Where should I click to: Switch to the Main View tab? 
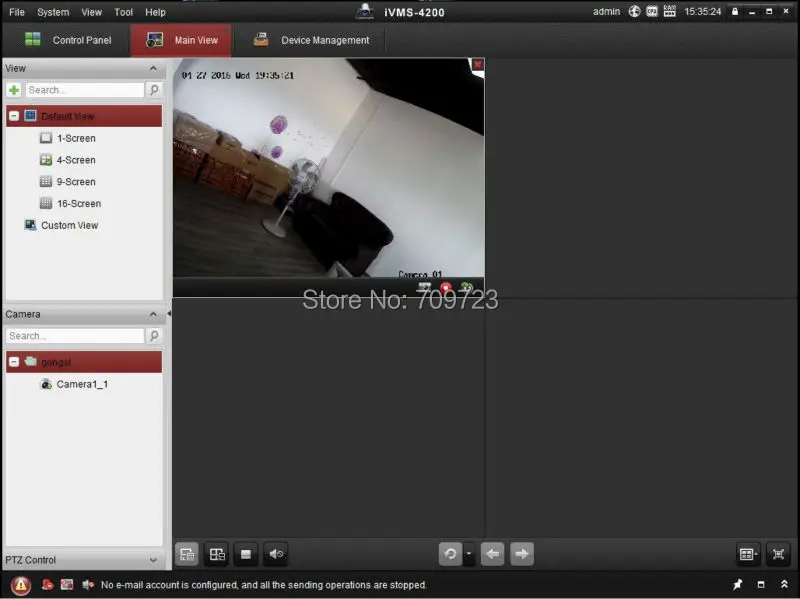click(181, 40)
